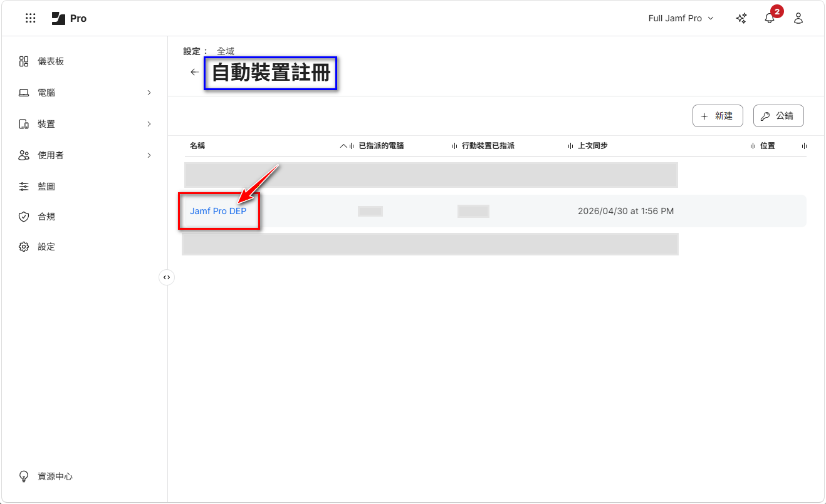Screen dimensions: 826x504
Task: Sort table by 名稱 column header
Action: 197,146
